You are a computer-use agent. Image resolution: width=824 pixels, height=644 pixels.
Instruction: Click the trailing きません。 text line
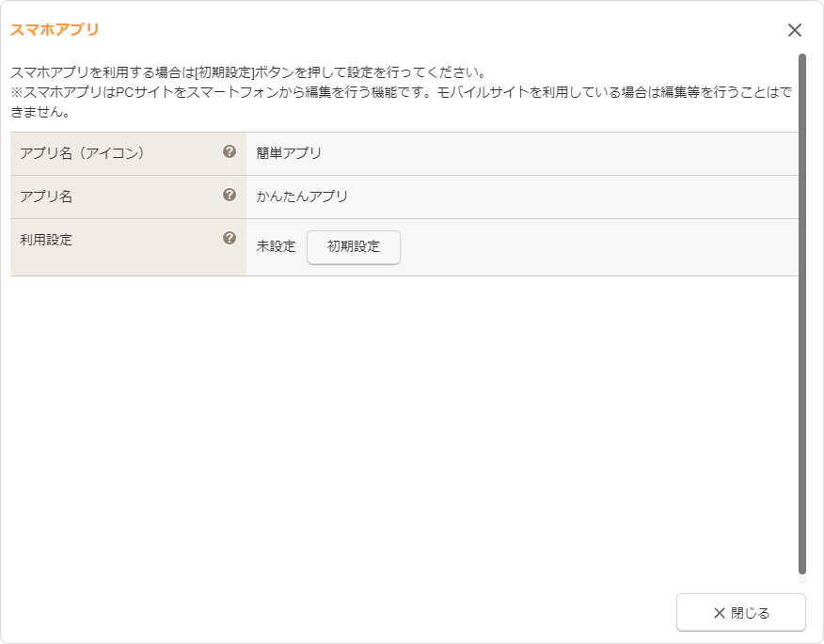click(40, 112)
